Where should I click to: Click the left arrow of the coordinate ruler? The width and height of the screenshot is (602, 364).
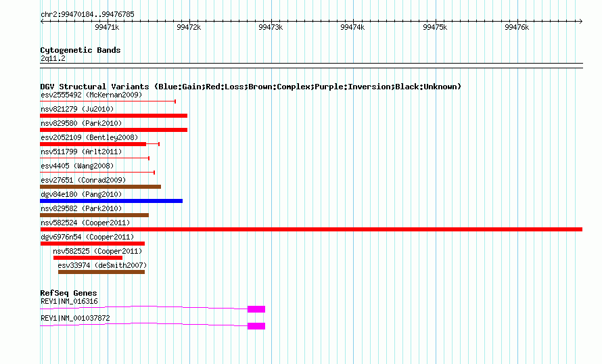[42, 21]
